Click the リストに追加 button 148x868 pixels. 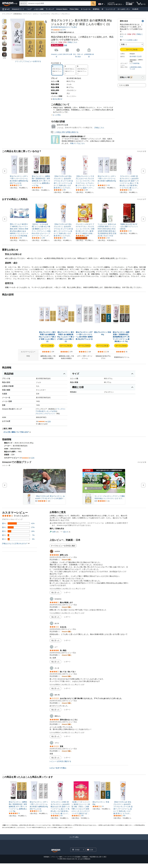(132, 85)
